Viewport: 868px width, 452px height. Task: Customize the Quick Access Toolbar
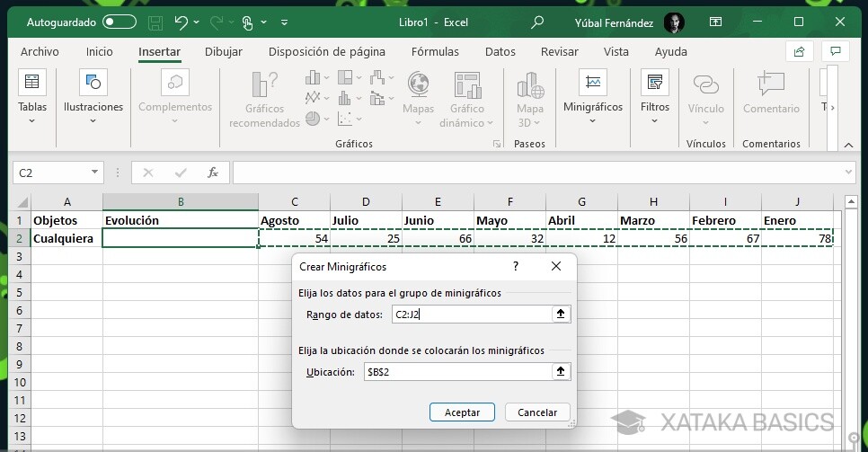click(x=284, y=22)
